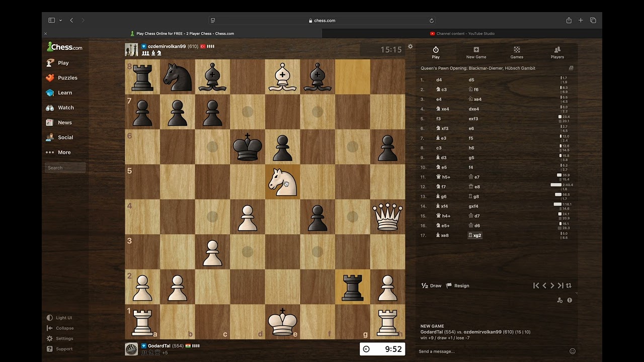The width and height of the screenshot is (644, 362).
Task: Open the News section
Action: (x=59, y=123)
